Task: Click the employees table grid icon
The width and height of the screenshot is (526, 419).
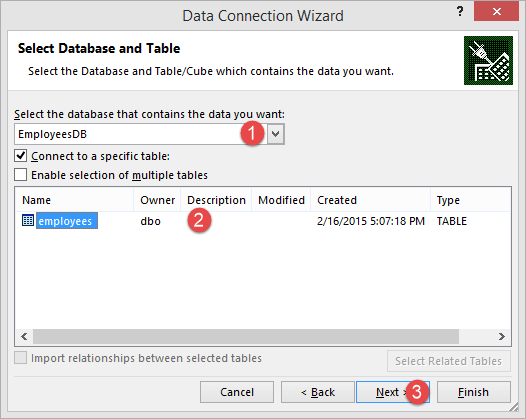Action: 28,220
